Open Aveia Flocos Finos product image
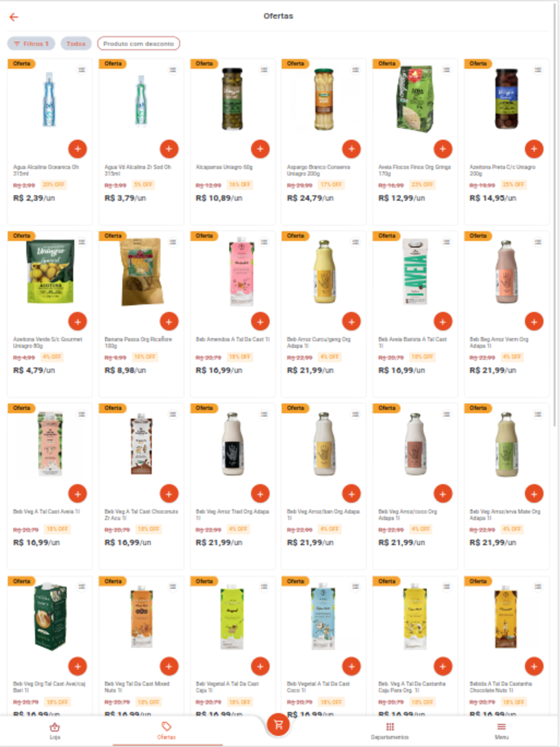Viewport: 560px width, 747px height. pyautogui.click(x=415, y=99)
